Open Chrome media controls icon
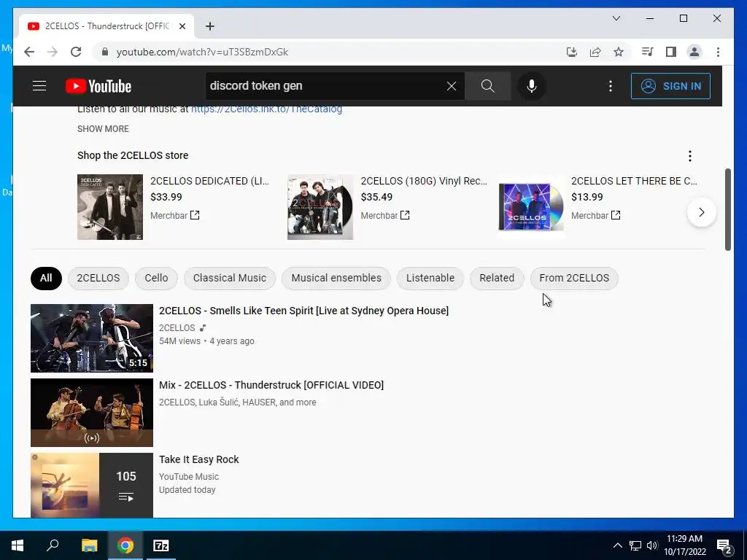Viewport: 747px width, 560px height. [647, 52]
